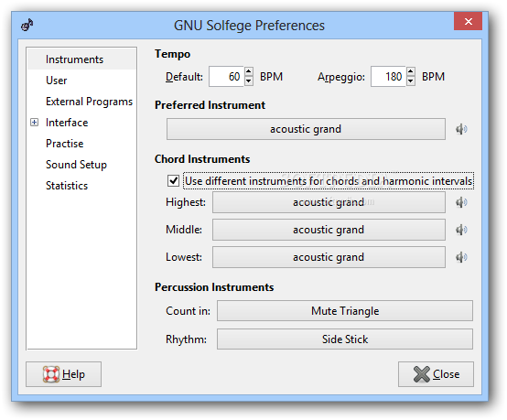Select Instruments in the sidebar
Viewport: 507px width, 420px height.
click(x=81, y=59)
